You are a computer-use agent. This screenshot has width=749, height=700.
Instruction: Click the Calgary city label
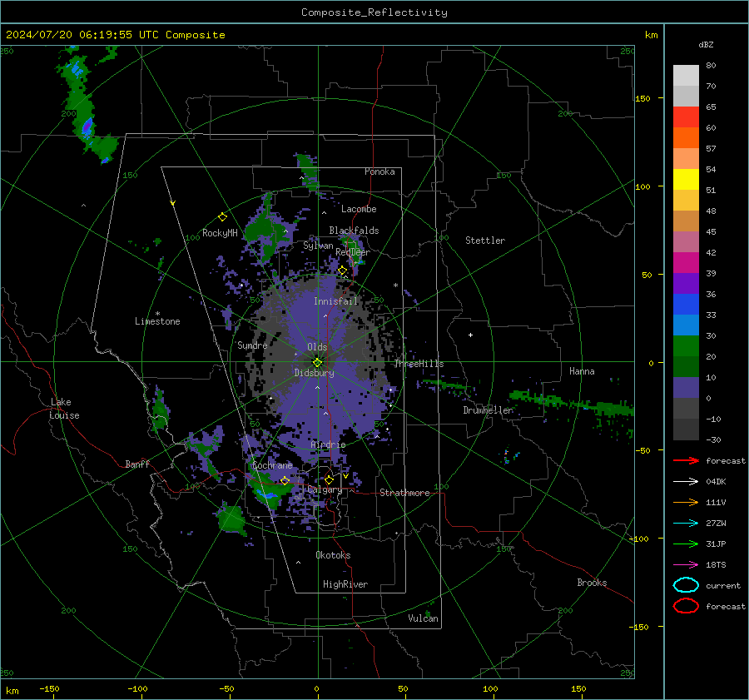pyautogui.click(x=325, y=489)
